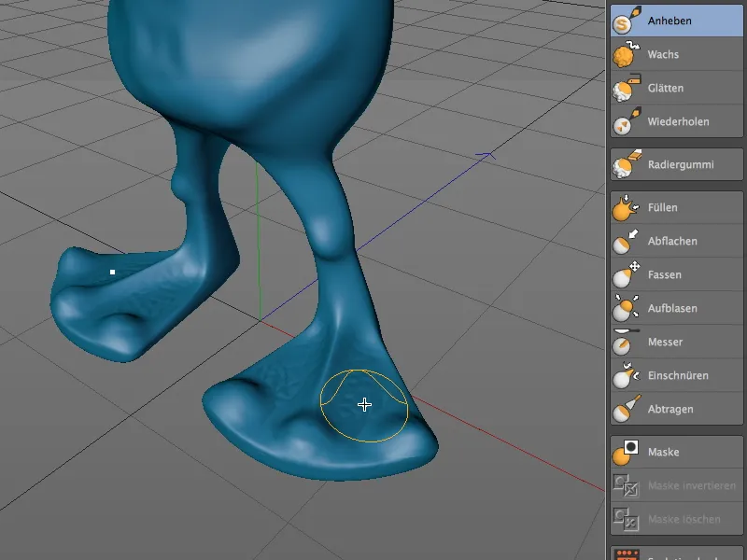Choose the Einschnüren pinch tool icon

coord(626,375)
